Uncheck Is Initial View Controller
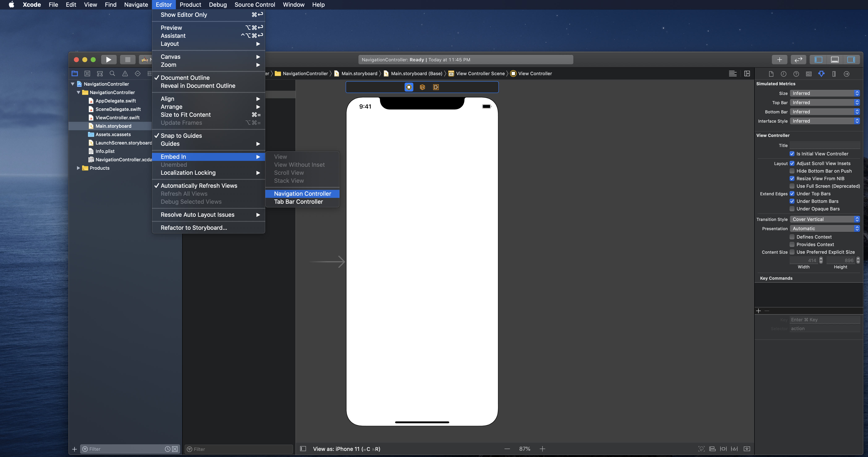868x457 pixels. [x=792, y=154]
